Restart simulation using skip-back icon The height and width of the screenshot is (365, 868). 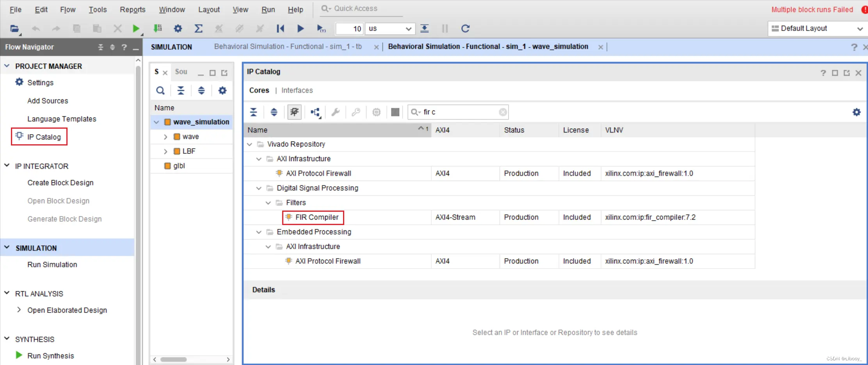(280, 28)
